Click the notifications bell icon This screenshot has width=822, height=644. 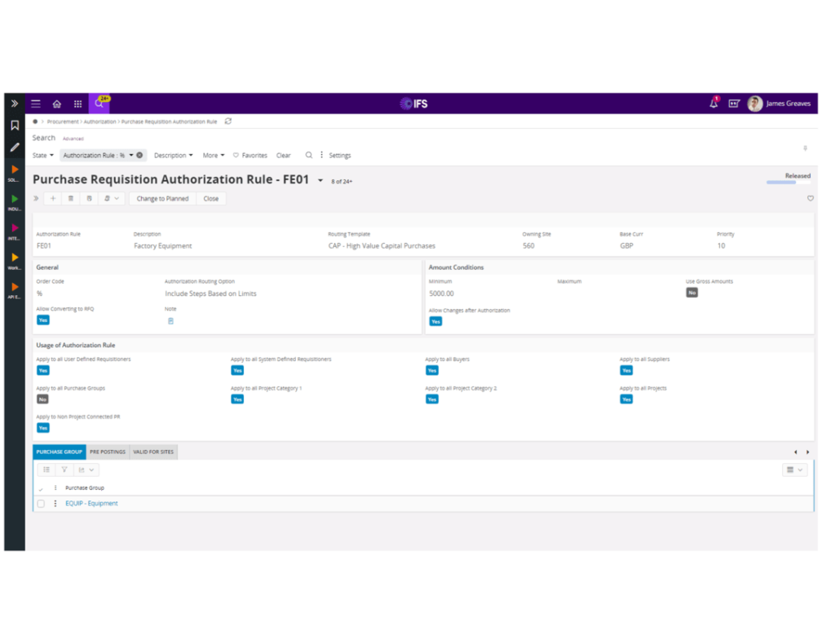pos(713,104)
